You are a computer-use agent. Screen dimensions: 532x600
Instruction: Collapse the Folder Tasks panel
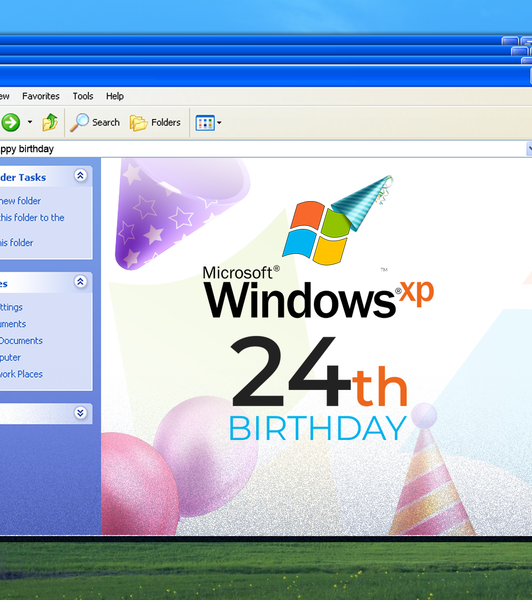tap(80, 176)
